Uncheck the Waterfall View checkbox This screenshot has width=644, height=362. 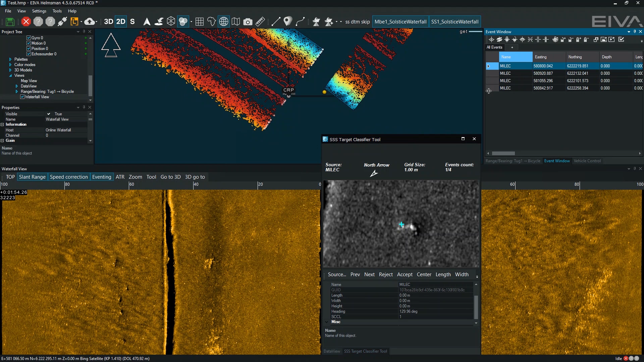pos(22,97)
